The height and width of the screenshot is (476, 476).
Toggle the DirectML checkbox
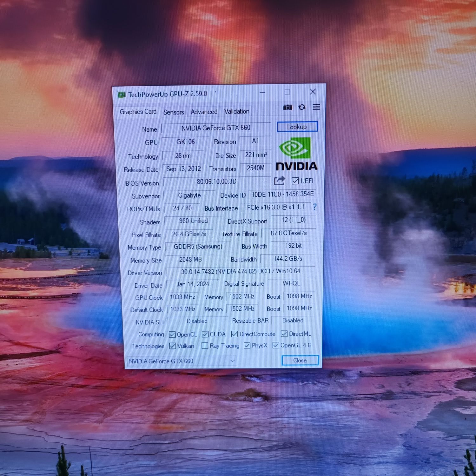[x=284, y=334]
